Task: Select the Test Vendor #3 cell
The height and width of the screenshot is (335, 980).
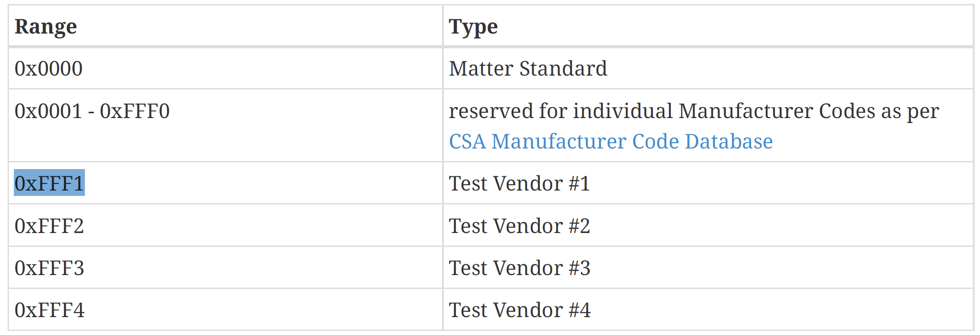Action: [519, 268]
